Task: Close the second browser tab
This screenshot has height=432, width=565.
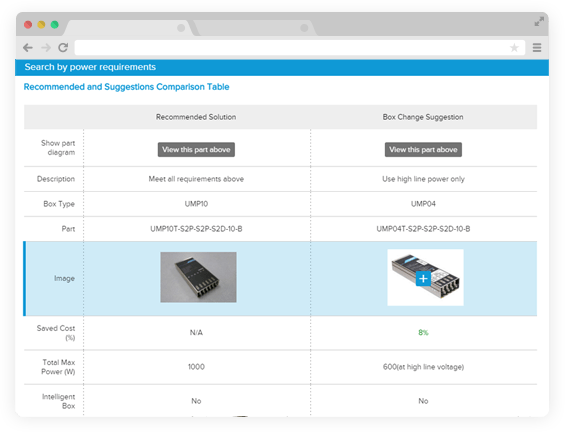Action: [x=304, y=28]
